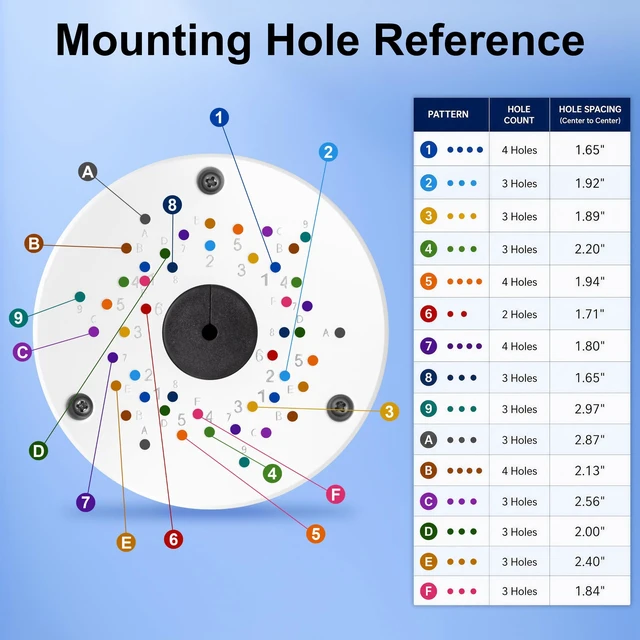Click the 1.84" spacing value
The height and width of the screenshot is (640, 640).
pyautogui.click(x=590, y=591)
